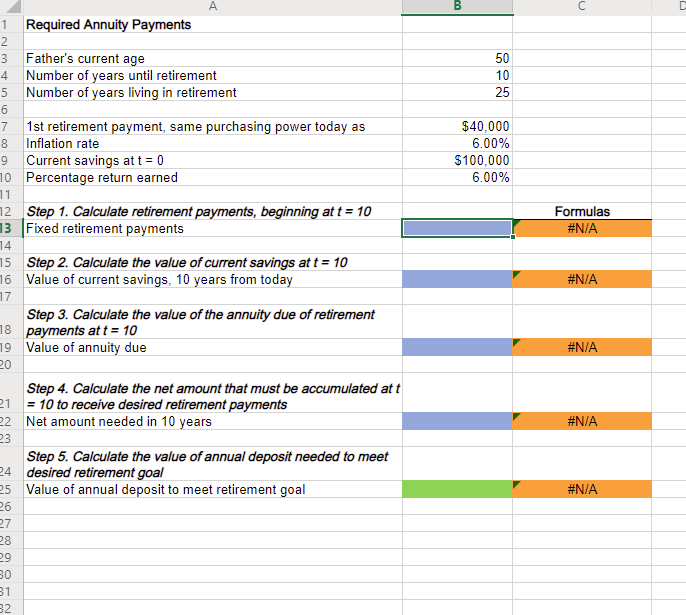The width and height of the screenshot is (686, 615).
Task: Select the Step 3 heading cell
Action: 213,322
